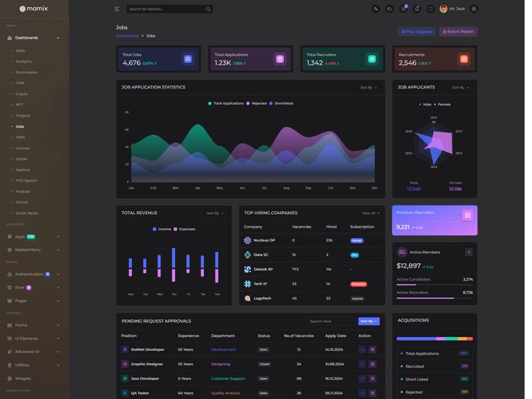Enter fullscreen with the expand icon
Image resolution: width=532 pixels, height=399 pixels.
tap(430, 9)
